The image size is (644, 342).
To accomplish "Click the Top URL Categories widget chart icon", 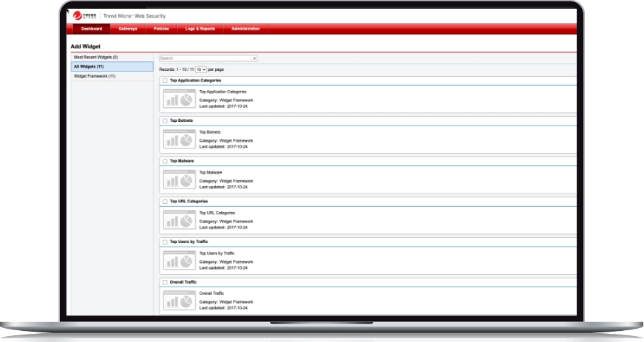I will 179,219.
